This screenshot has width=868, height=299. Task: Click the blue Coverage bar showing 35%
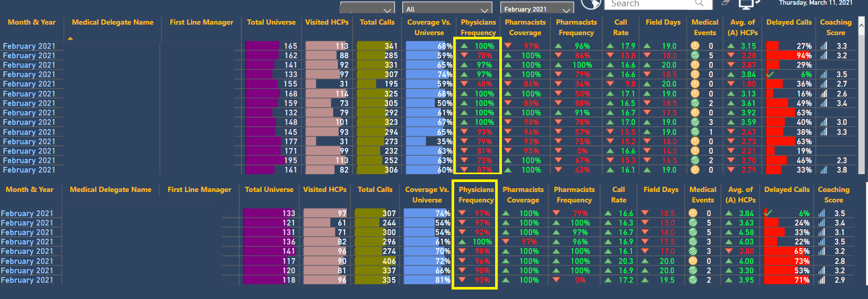coord(416,142)
